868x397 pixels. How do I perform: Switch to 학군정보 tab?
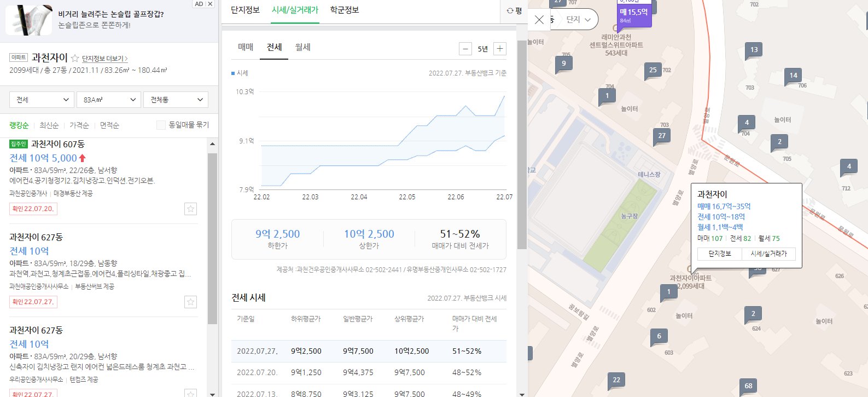(345, 10)
